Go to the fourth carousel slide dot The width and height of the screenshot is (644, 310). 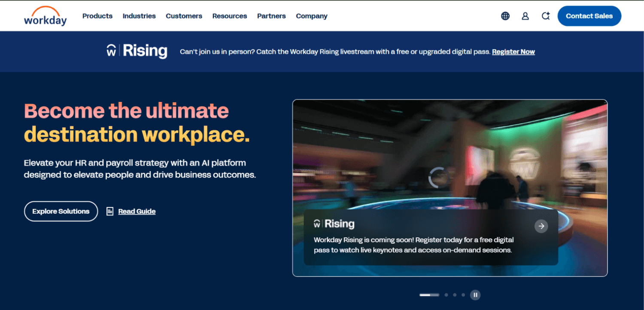pos(463,295)
